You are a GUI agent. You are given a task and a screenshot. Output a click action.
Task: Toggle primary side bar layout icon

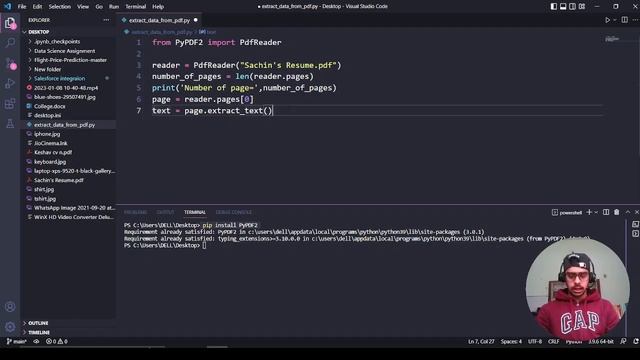point(553,7)
